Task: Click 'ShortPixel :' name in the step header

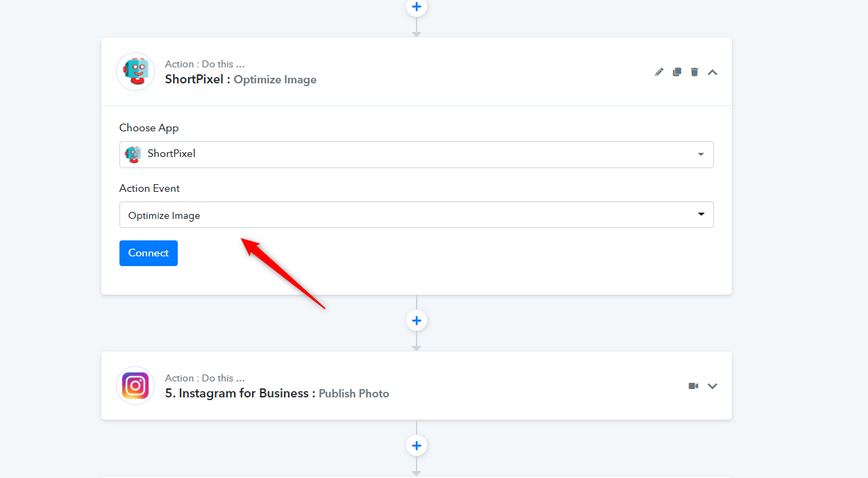Action: click(x=198, y=79)
